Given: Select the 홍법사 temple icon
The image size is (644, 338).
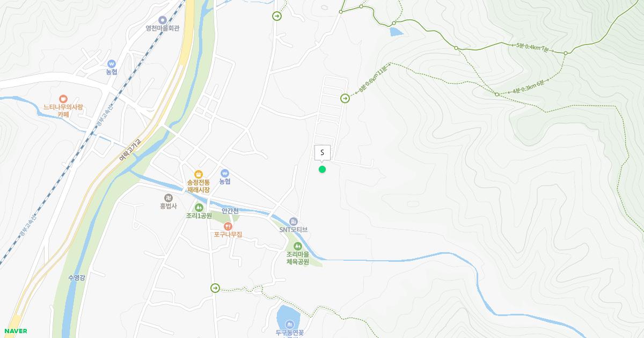Looking at the screenshot, I should coord(169,197).
